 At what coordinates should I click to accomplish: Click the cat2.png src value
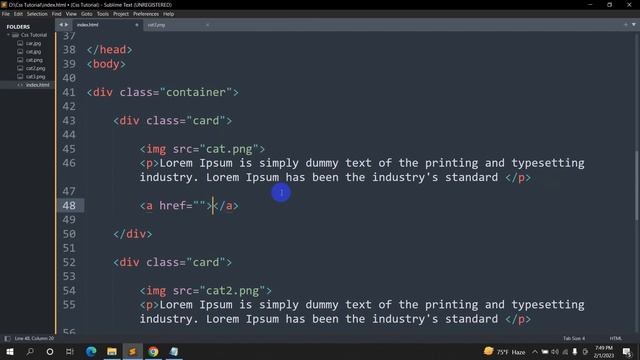coord(232,291)
